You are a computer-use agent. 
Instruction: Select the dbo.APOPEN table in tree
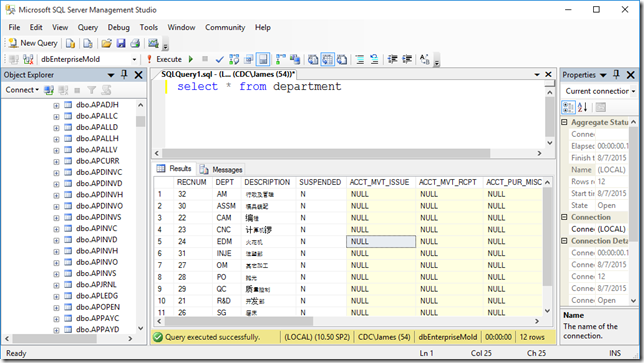click(x=98, y=307)
